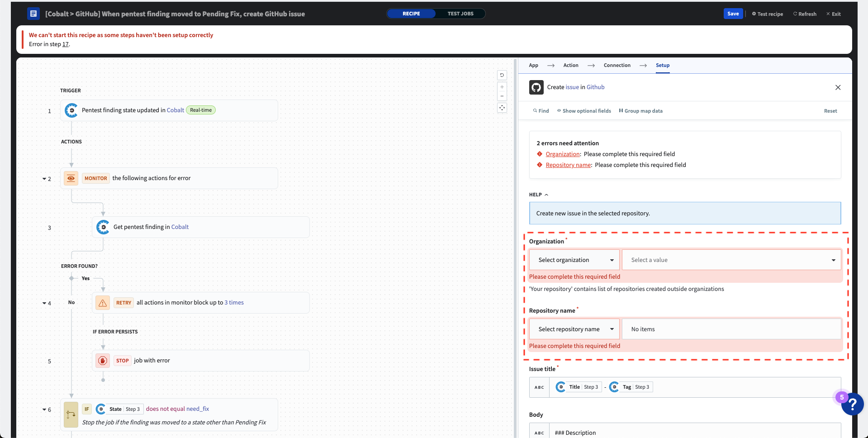Click the Cobalt link in step 3
The height and width of the screenshot is (438, 868).
tap(180, 227)
